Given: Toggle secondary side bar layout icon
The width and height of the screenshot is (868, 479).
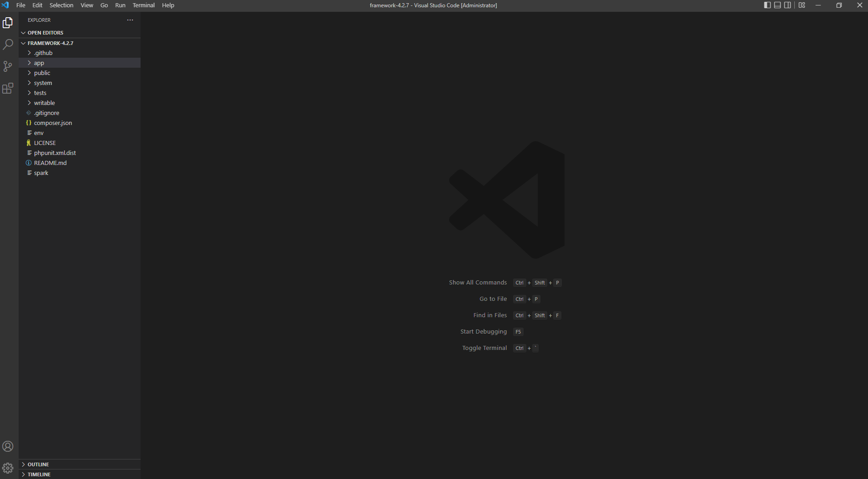Looking at the screenshot, I should pyautogui.click(x=787, y=5).
